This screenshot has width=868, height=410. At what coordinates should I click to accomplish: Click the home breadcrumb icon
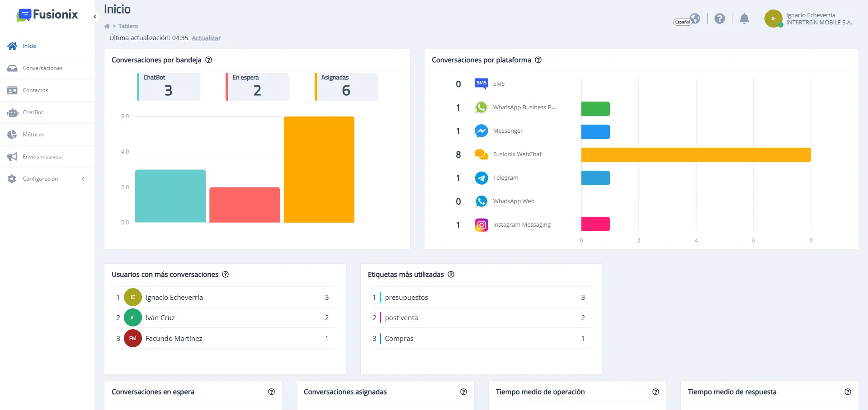107,26
